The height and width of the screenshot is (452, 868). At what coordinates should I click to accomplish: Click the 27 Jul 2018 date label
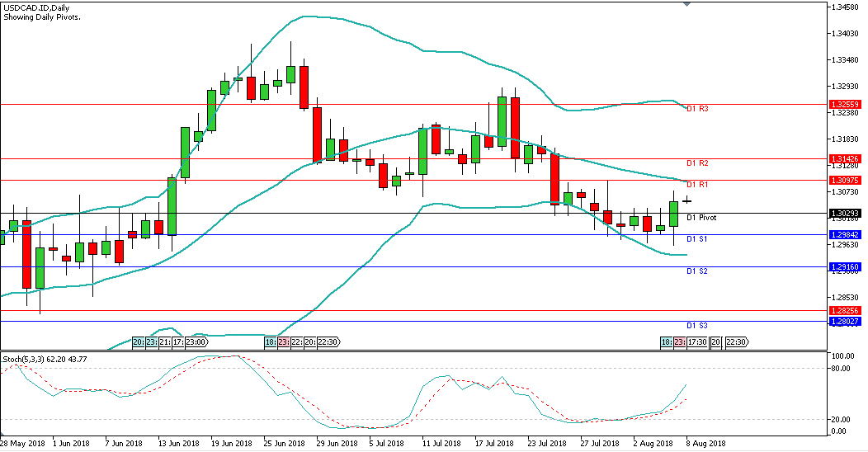[x=600, y=443]
